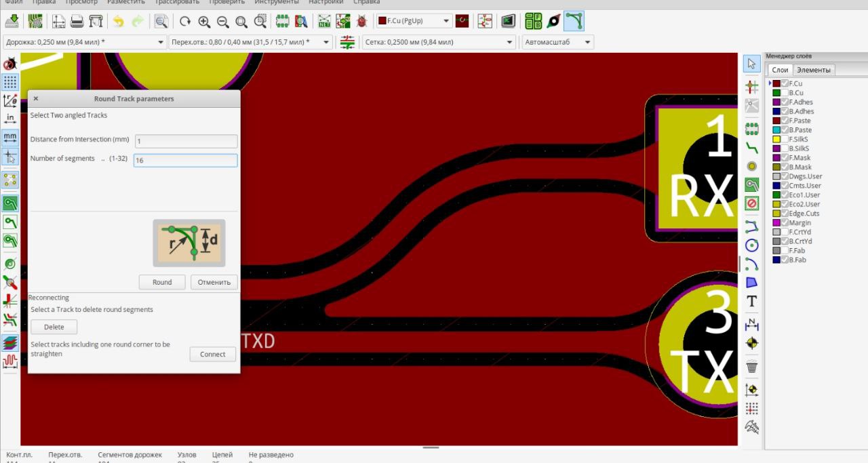Click the Connect button

[x=213, y=355]
